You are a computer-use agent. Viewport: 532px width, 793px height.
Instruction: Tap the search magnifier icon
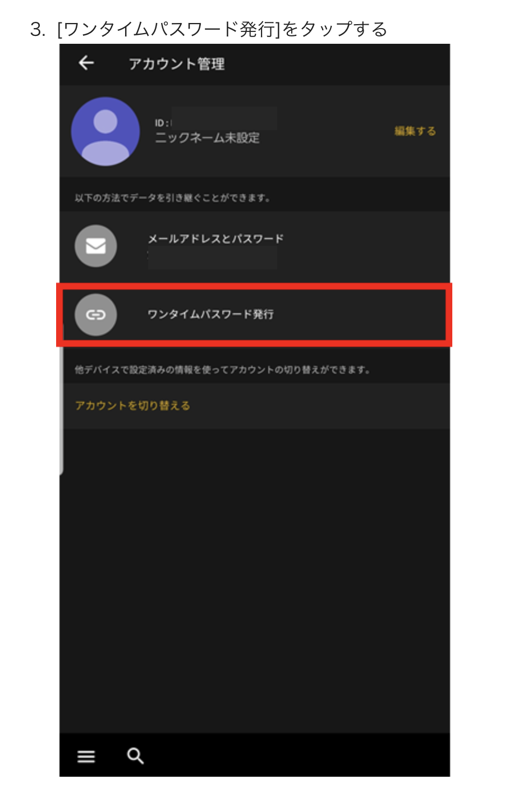[135, 756]
